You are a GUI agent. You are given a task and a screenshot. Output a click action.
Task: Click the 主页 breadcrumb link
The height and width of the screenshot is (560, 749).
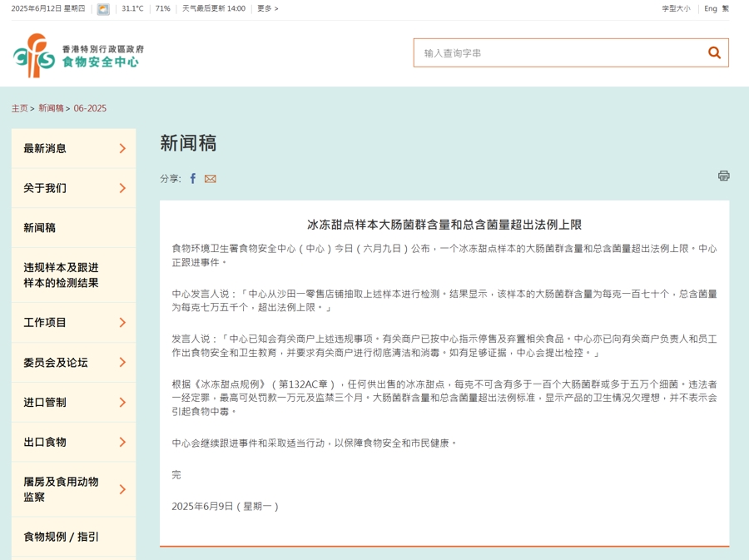[19, 108]
